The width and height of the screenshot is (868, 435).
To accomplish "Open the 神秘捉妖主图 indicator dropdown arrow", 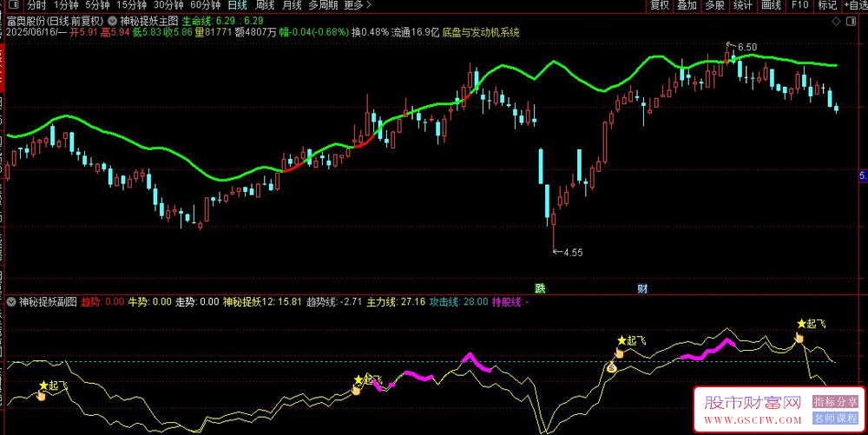I will point(112,21).
